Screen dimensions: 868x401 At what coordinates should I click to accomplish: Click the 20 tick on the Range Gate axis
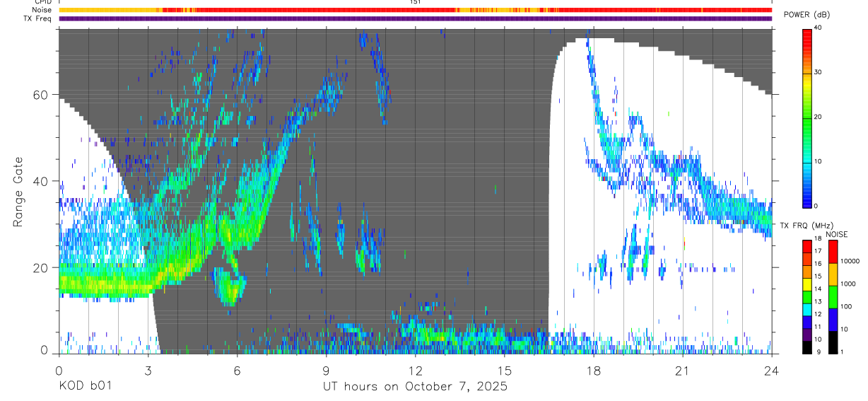tap(42, 268)
